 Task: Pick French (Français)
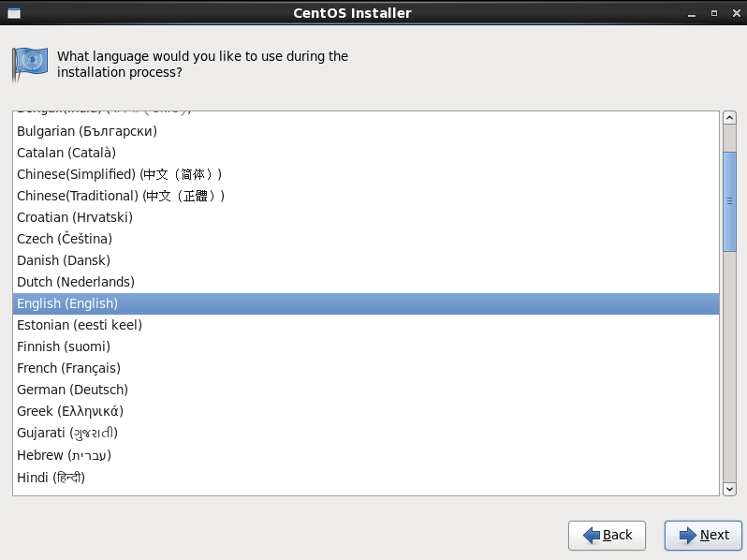(x=366, y=368)
